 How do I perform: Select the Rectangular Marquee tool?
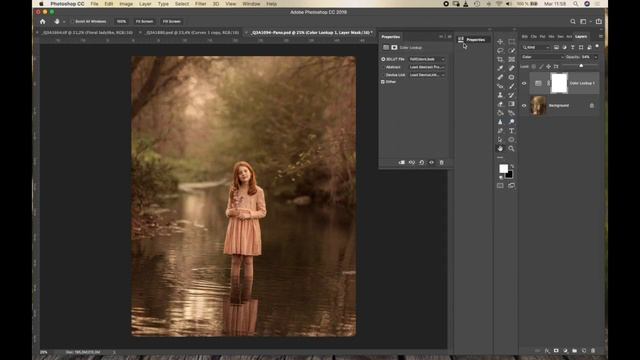(511, 42)
